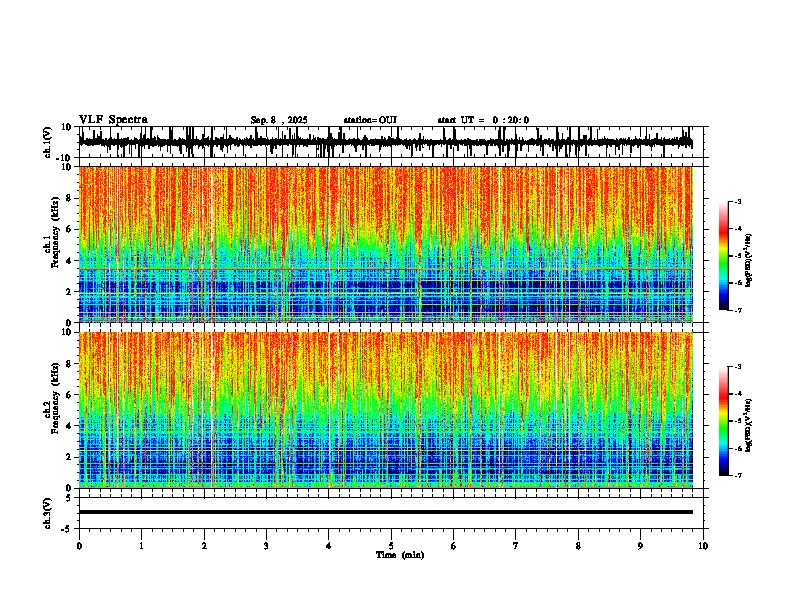Screen dimensions: 792x612
Task: Click the date "Sep. 8 , 2025"
Action: click(x=279, y=120)
